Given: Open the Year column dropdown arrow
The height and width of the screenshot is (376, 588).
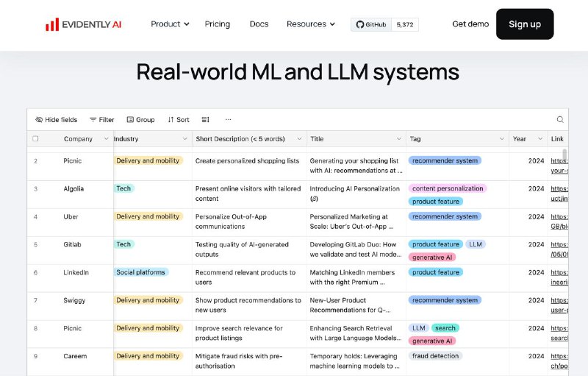Looking at the screenshot, I should 540,139.
